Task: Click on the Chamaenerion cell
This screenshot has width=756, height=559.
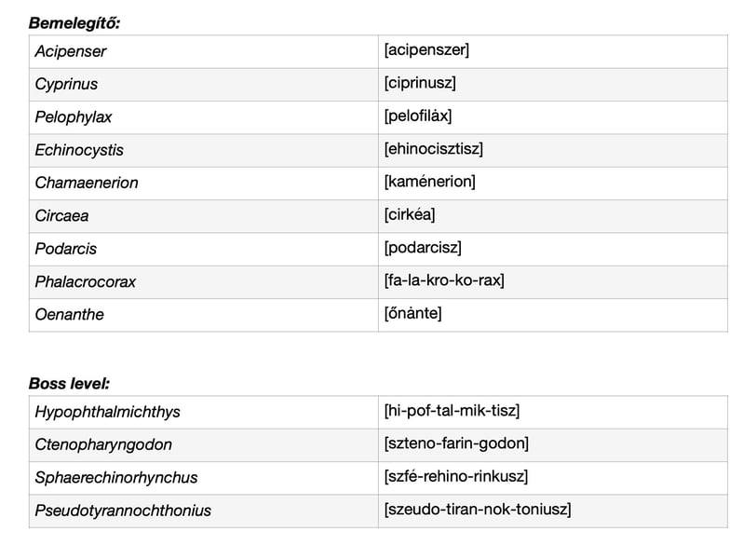Action: tap(87, 183)
